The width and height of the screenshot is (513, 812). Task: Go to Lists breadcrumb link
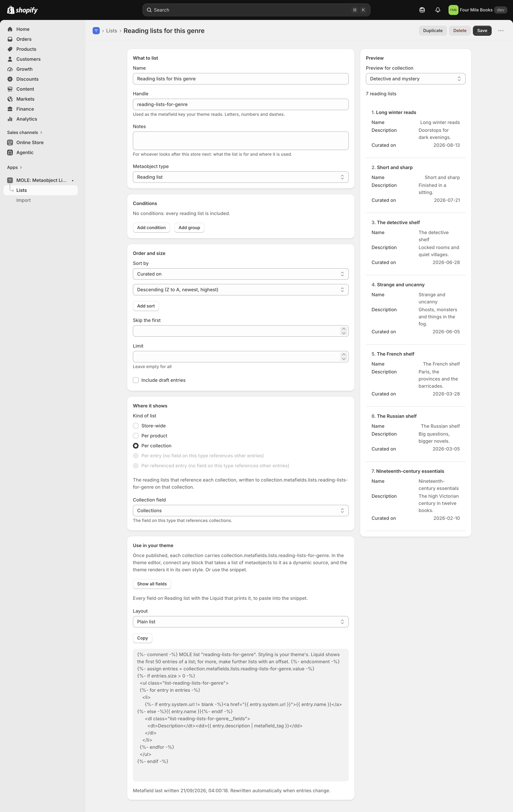112,31
